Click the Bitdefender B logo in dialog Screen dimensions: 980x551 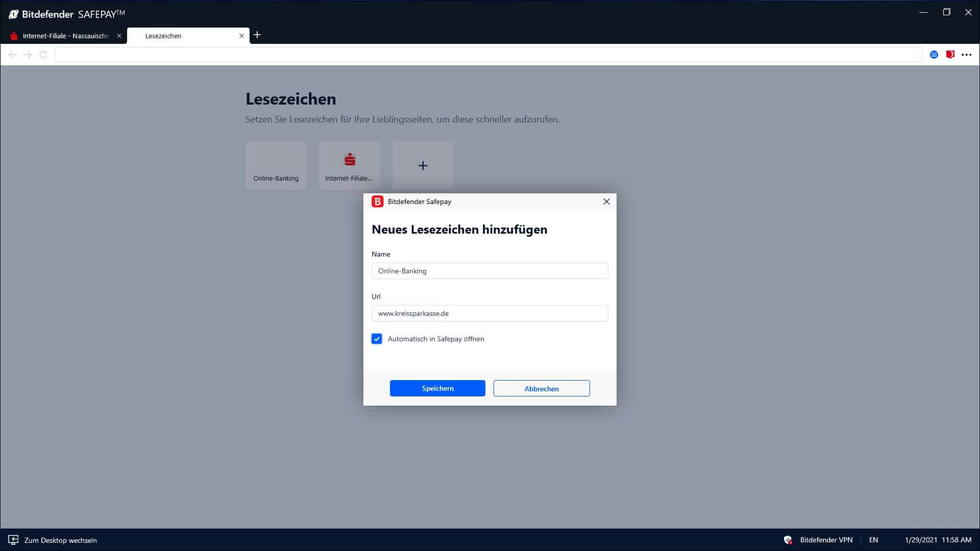click(x=377, y=202)
